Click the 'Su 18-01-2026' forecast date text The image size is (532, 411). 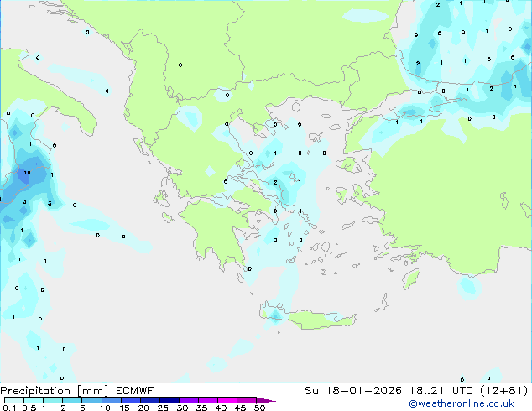(353, 391)
